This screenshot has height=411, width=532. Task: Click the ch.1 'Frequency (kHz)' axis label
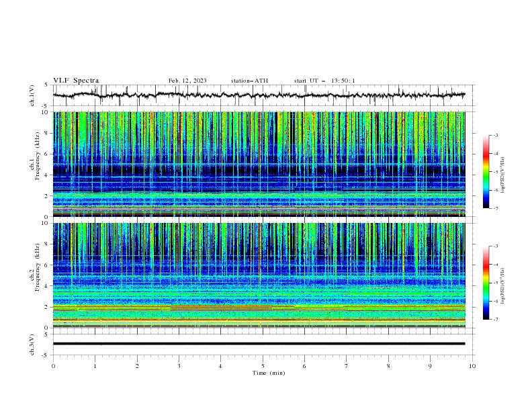[x=38, y=156]
